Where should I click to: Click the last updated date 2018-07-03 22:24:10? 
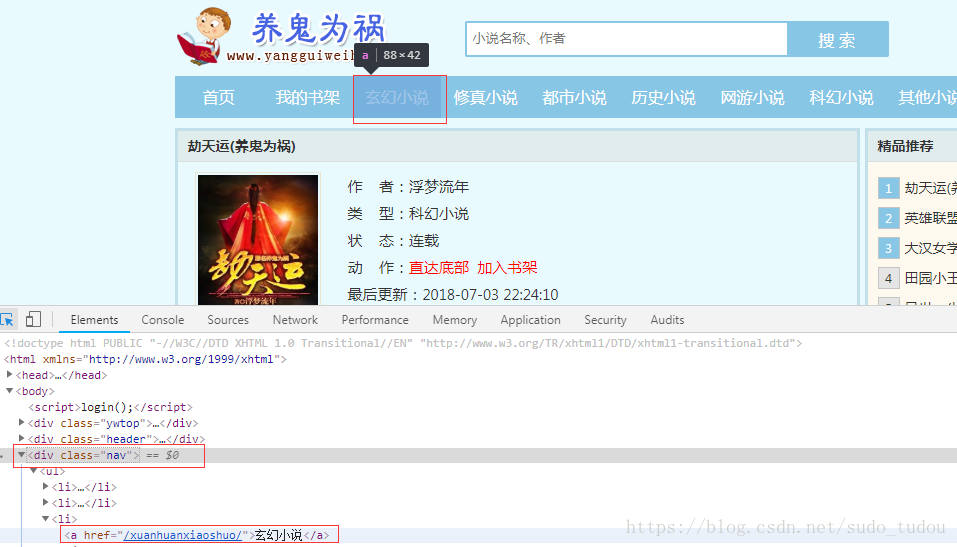490,295
